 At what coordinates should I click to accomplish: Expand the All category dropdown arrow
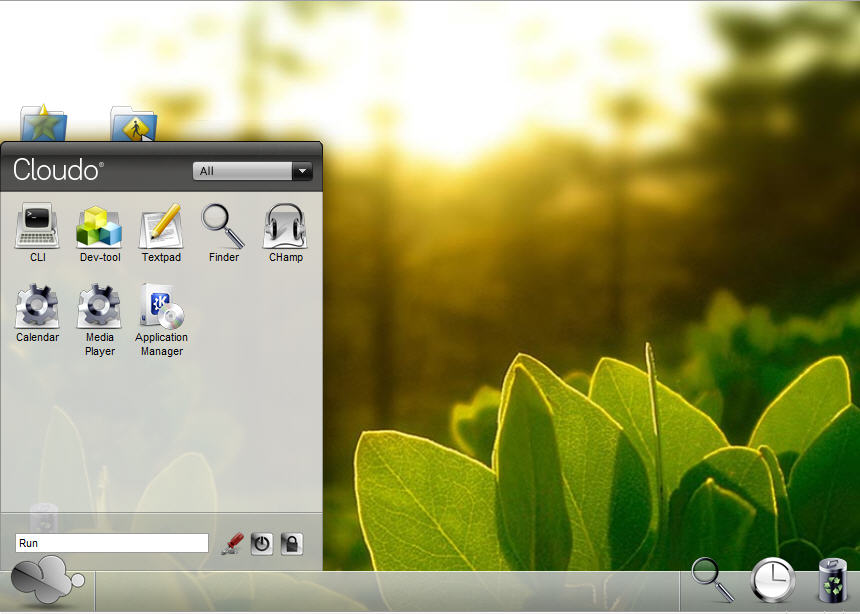click(x=302, y=171)
